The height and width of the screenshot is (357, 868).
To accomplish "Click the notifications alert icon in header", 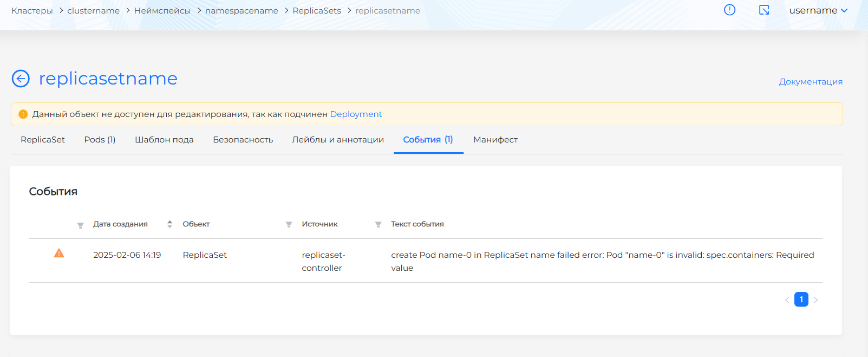I will 729,10.
